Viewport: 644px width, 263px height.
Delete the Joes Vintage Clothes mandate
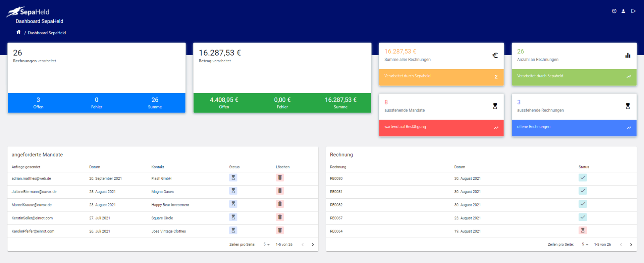pos(280,231)
